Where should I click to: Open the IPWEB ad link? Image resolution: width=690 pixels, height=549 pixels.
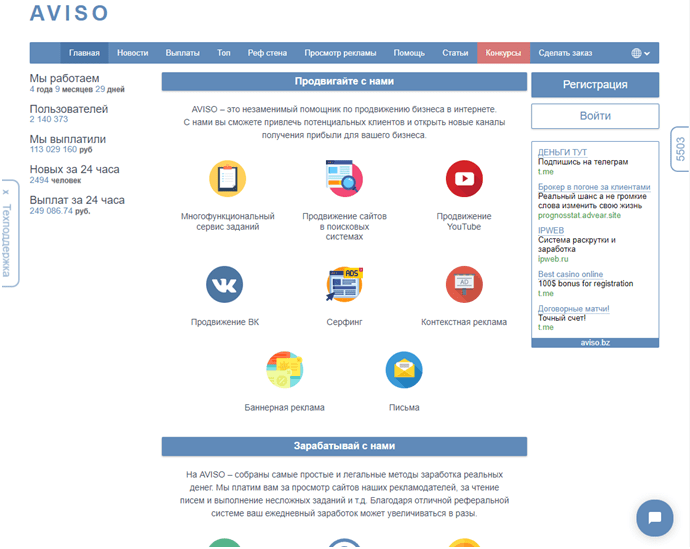click(x=551, y=231)
